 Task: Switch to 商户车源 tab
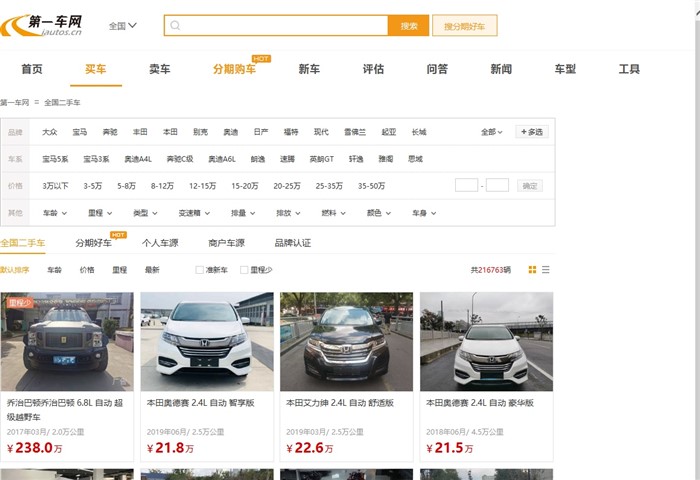(x=226, y=243)
